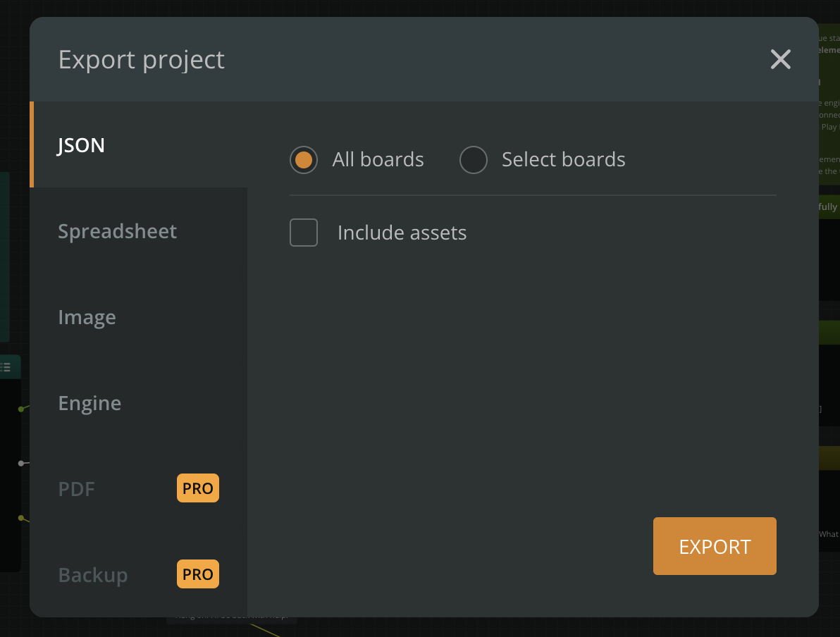Click the white connector dot at left edge
This screenshot has height=637, width=840.
21,463
